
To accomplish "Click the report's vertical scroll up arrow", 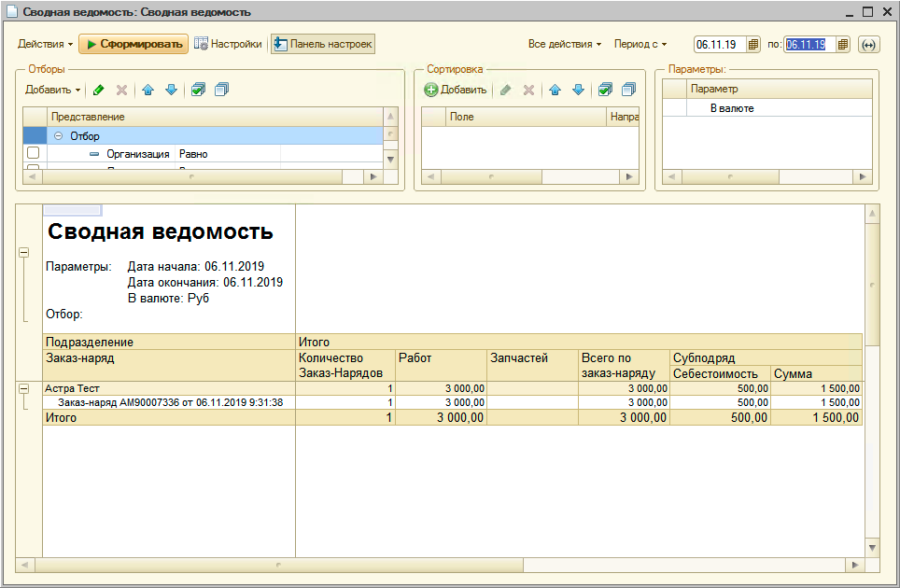I will click(872, 215).
